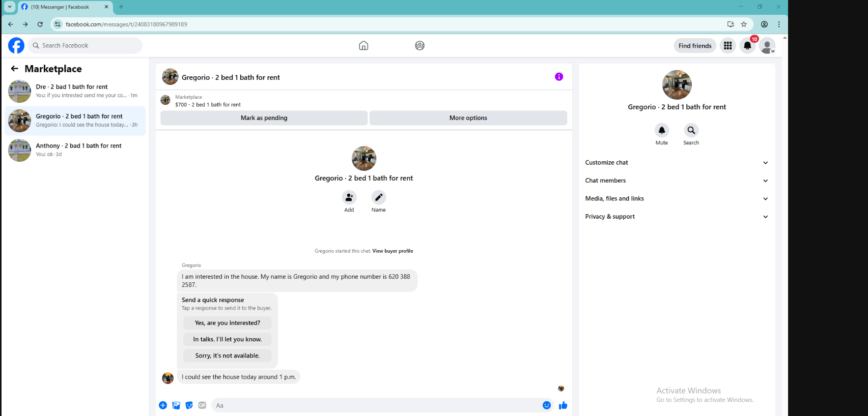868x416 pixels.
Task: Open large profile photo in right panel
Action: (677, 85)
